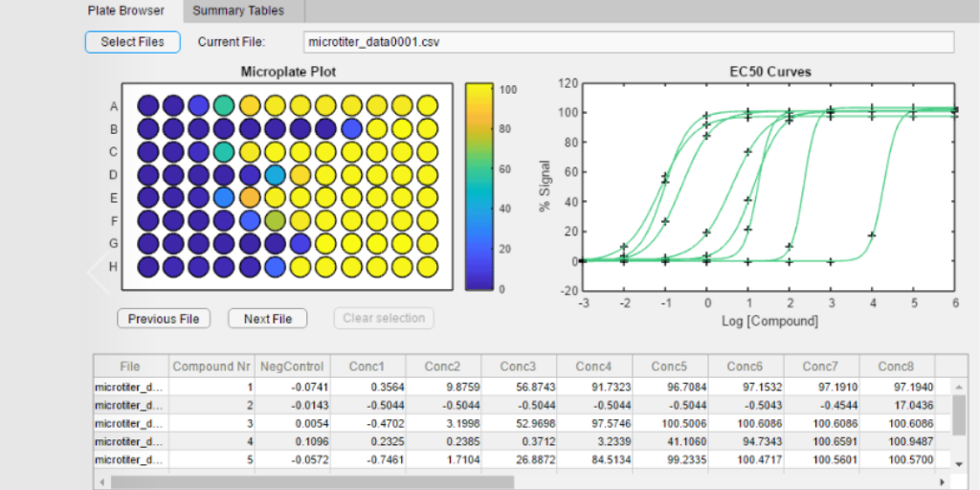Click the color scale bar beside microplate
980x490 pixels.
coord(478,187)
